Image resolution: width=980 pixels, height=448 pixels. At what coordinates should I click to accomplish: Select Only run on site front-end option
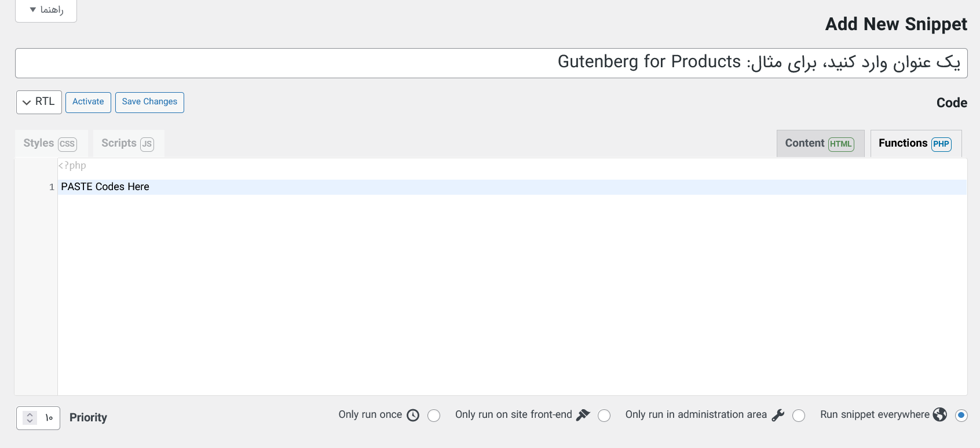pos(604,416)
